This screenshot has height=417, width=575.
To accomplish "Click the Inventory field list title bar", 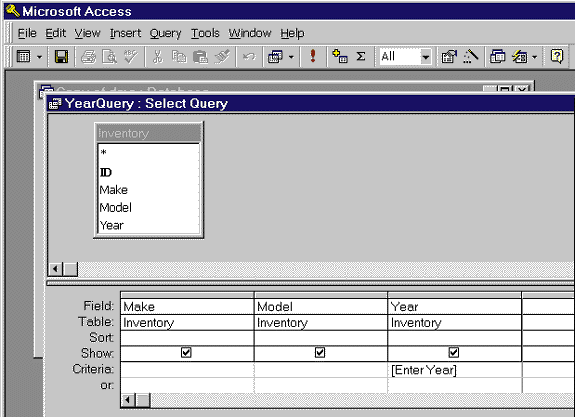I will [149, 133].
